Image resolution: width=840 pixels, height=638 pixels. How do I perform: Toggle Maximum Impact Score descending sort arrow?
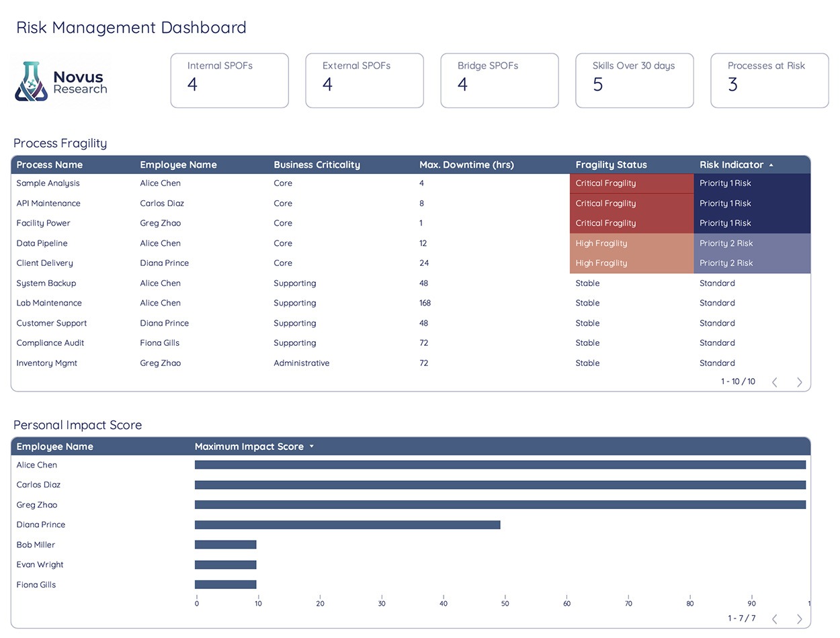click(x=312, y=447)
